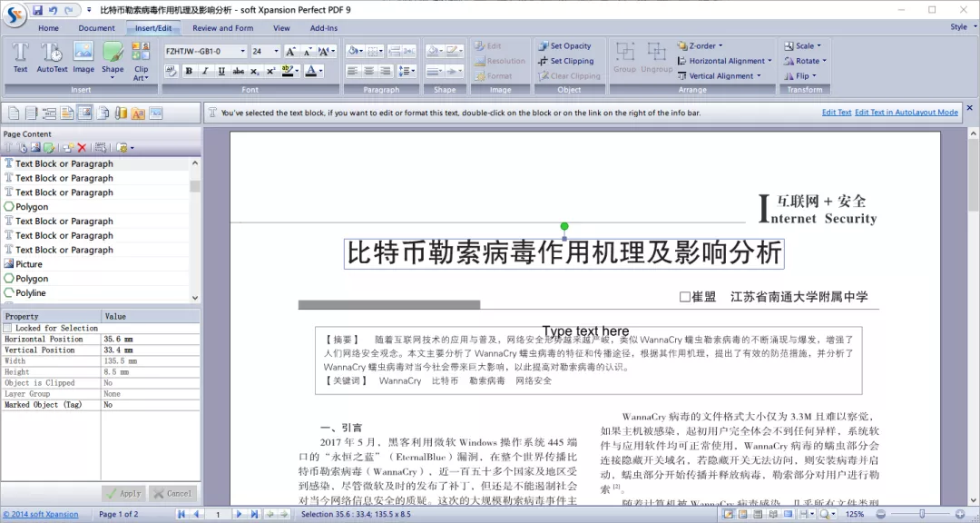Click the clear formatting eraser icon
Viewport: 980px width, 523px height.
click(171, 72)
